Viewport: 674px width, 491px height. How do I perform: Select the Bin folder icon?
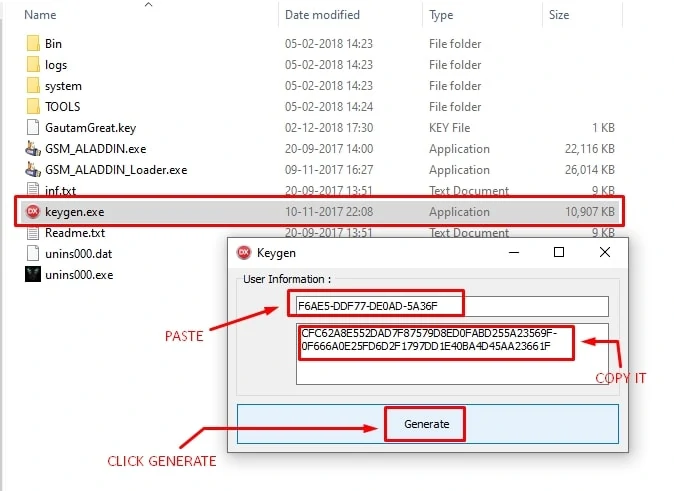click(33, 43)
